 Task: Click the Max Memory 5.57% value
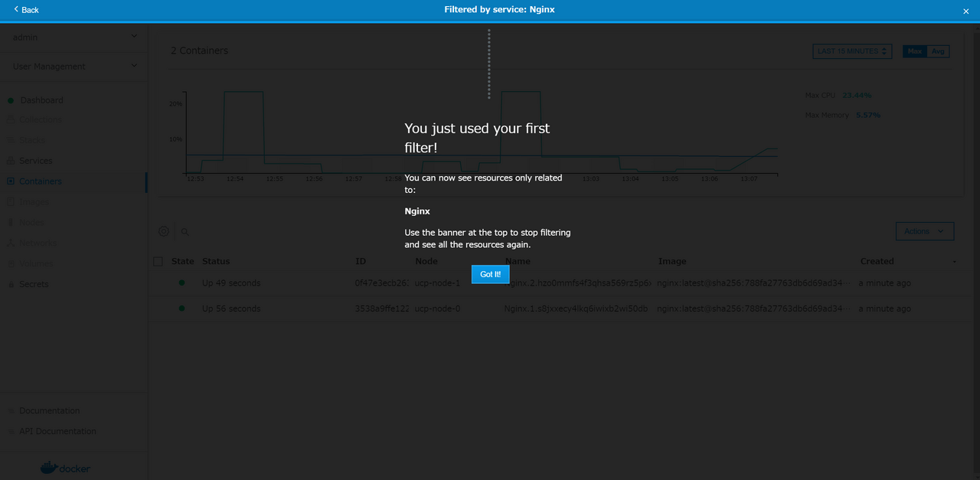point(868,115)
